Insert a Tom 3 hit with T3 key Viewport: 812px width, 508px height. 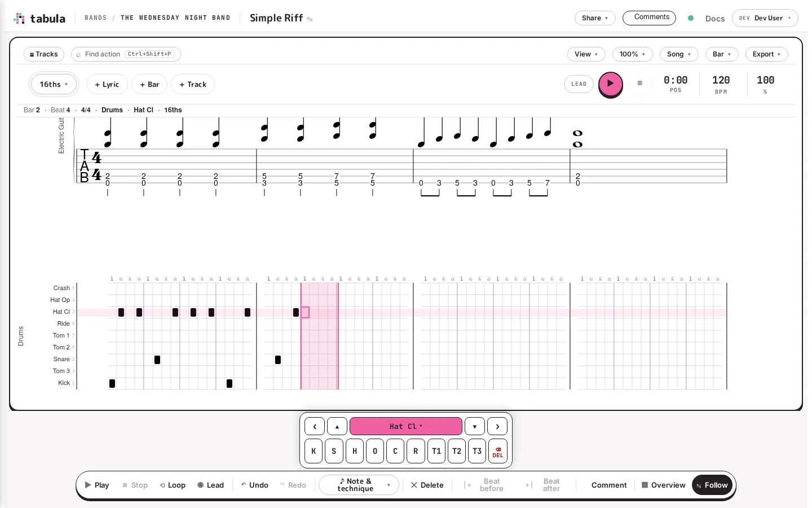(x=477, y=451)
